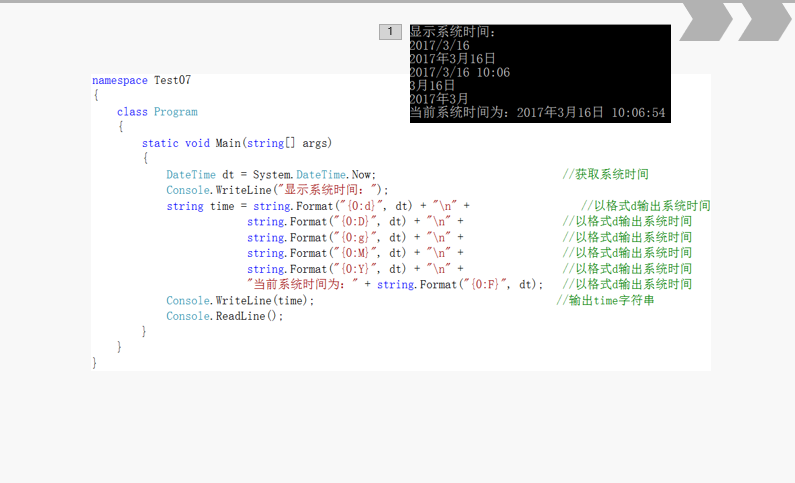
Task: Click the string.Format("{0:M}", dt) line
Action: click(355, 253)
